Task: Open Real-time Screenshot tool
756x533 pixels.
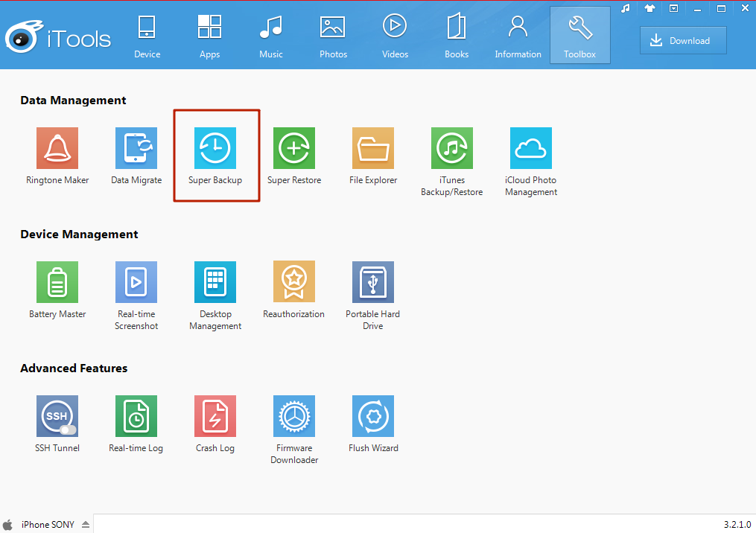Action: (x=136, y=282)
